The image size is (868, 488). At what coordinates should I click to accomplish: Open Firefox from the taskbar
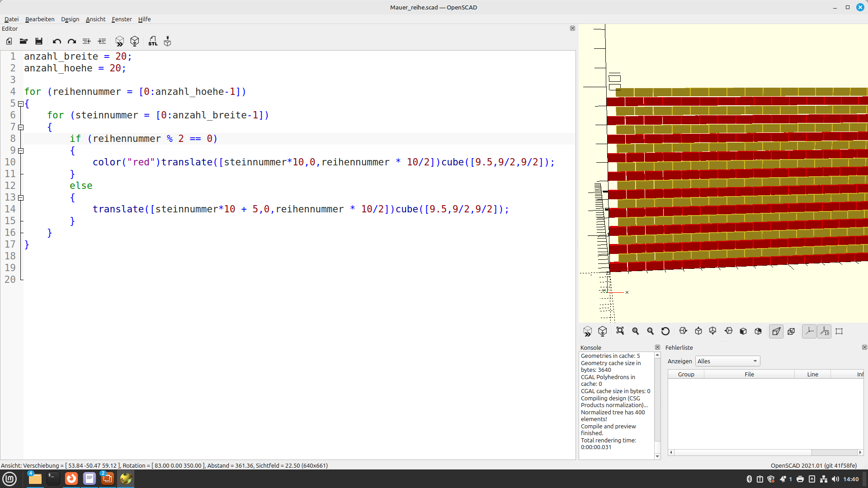(x=71, y=479)
